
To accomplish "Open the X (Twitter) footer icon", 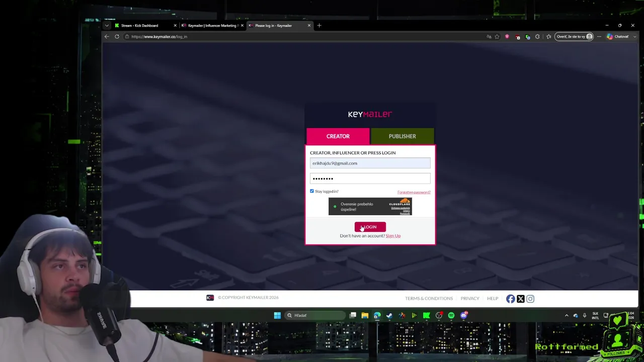I will click(521, 299).
